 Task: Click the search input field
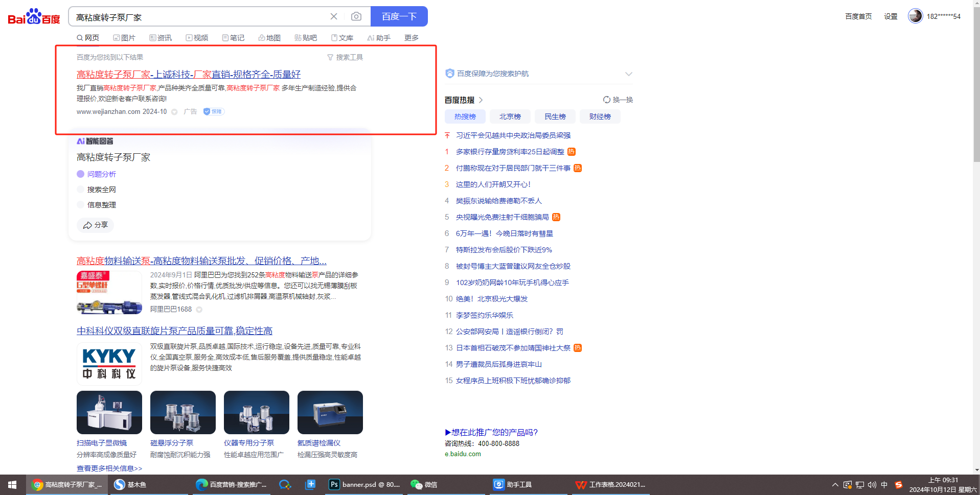pos(199,17)
